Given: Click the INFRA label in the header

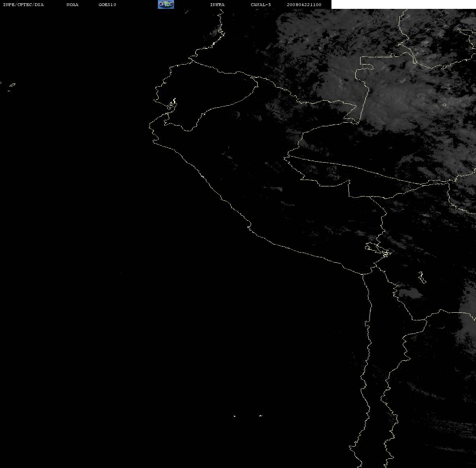Looking at the screenshot, I should [x=217, y=4].
